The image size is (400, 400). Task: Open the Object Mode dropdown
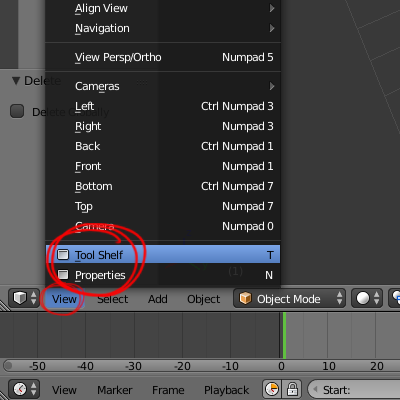(x=289, y=298)
